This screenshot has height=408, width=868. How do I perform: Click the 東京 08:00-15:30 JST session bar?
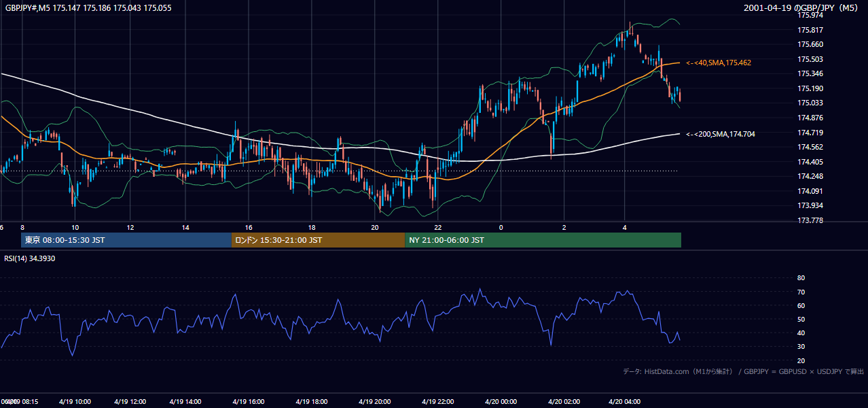[126, 240]
